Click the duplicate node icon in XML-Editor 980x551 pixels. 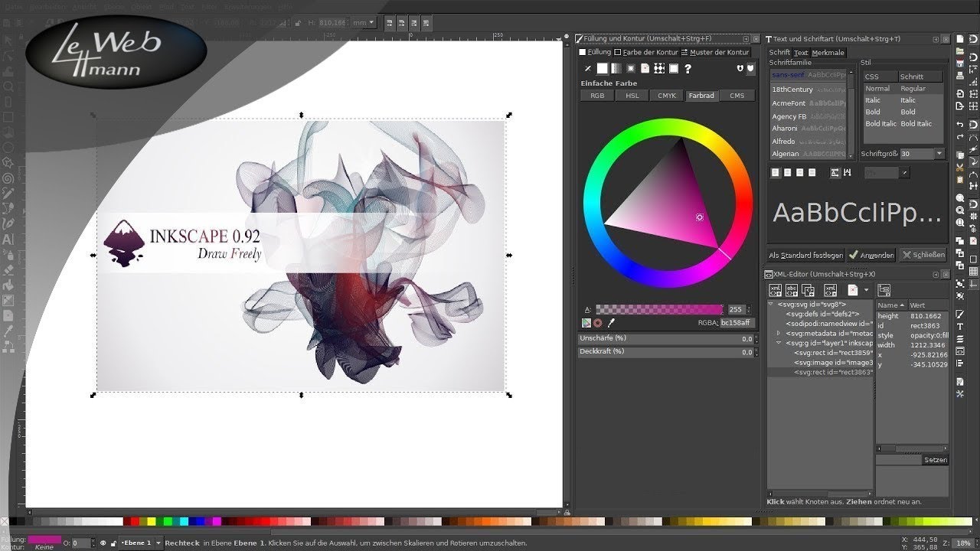(x=808, y=290)
